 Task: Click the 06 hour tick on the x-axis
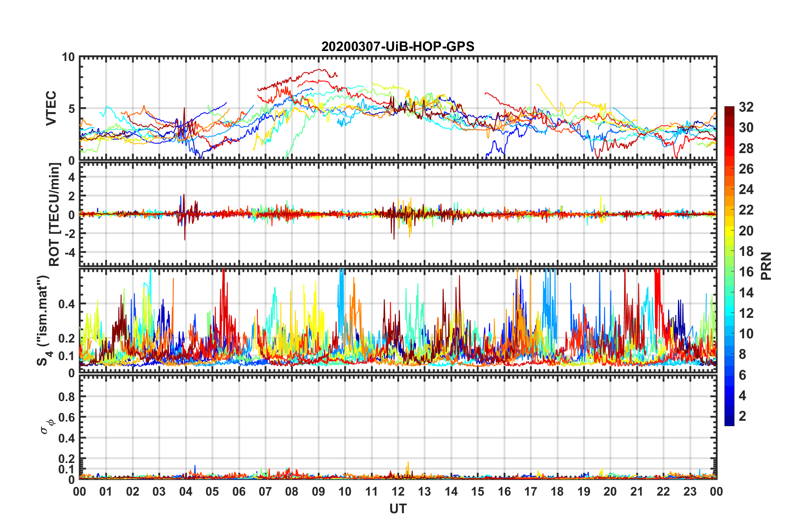pyautogui.click(x=239, y=491)
